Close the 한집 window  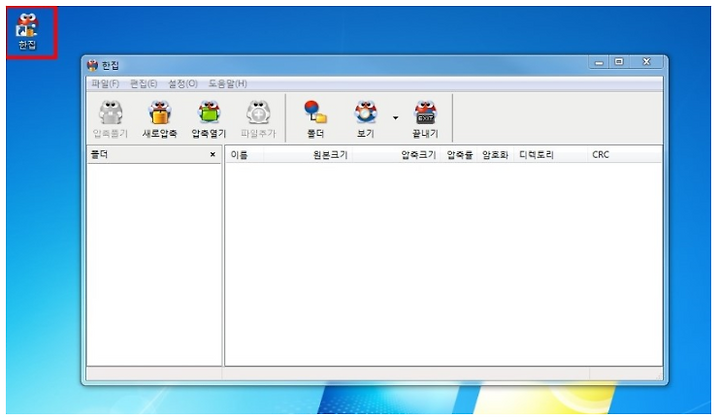(x=647, y=62)
